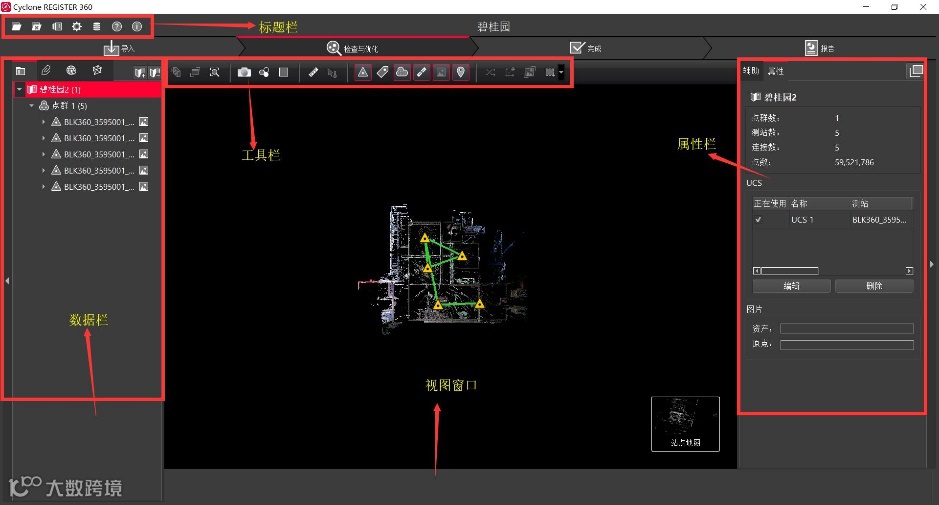Select cube tab in data panel
The height and width of the screenshot is (505, 939).
[97, 71]
